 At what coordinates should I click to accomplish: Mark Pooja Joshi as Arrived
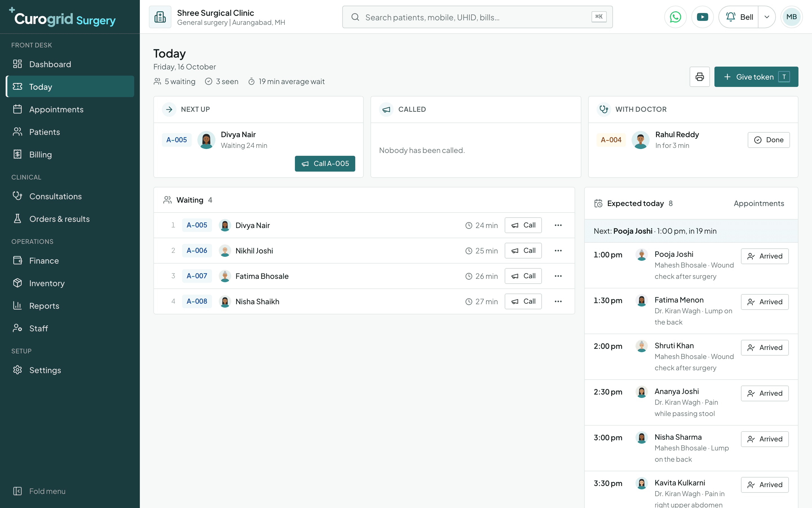[x=764, y=256]
